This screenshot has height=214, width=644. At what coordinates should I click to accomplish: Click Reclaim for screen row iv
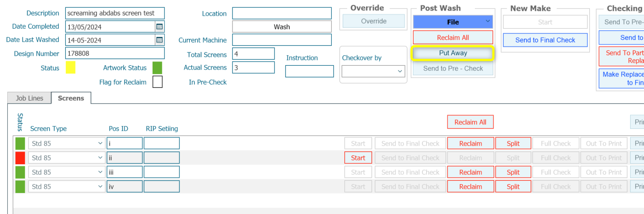coord(470,186)
